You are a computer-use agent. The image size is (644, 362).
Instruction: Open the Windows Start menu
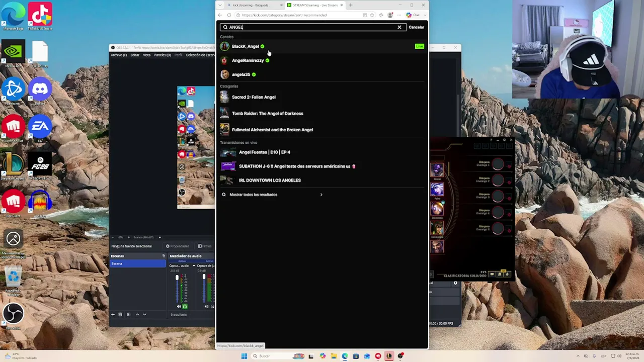click(x=244, y=356)
